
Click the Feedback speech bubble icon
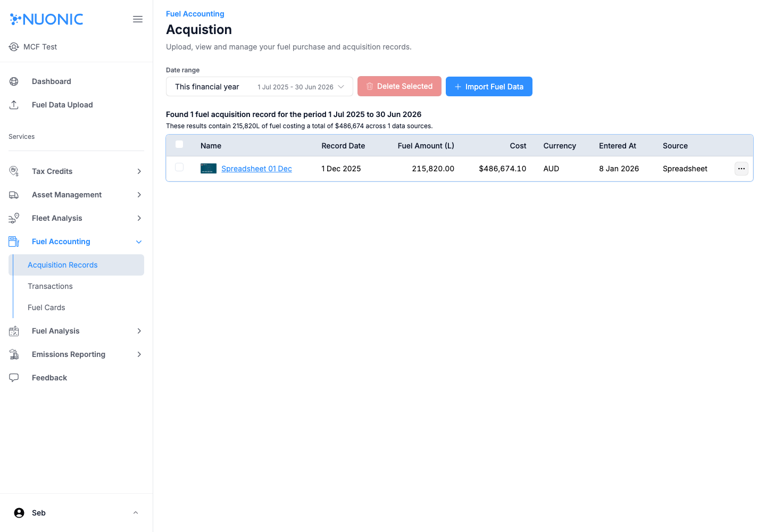click(x=13, y=377)
